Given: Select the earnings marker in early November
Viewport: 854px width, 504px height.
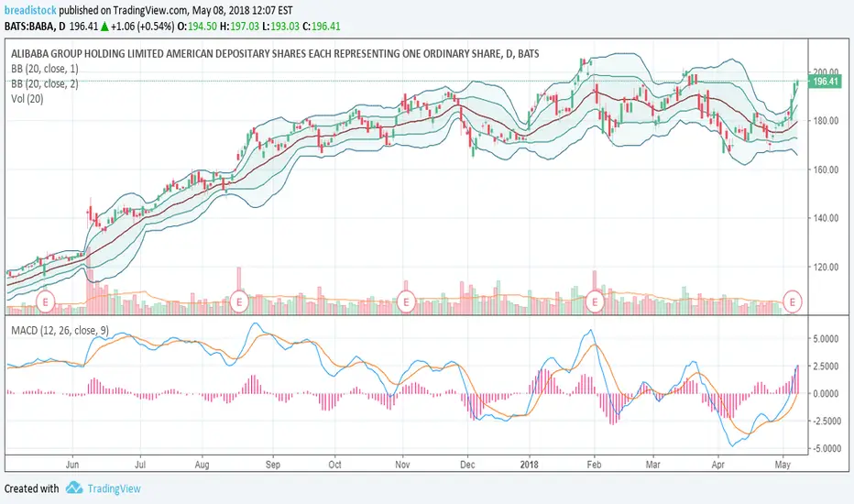Looking at the screenshot, I should tap(406, 301).
